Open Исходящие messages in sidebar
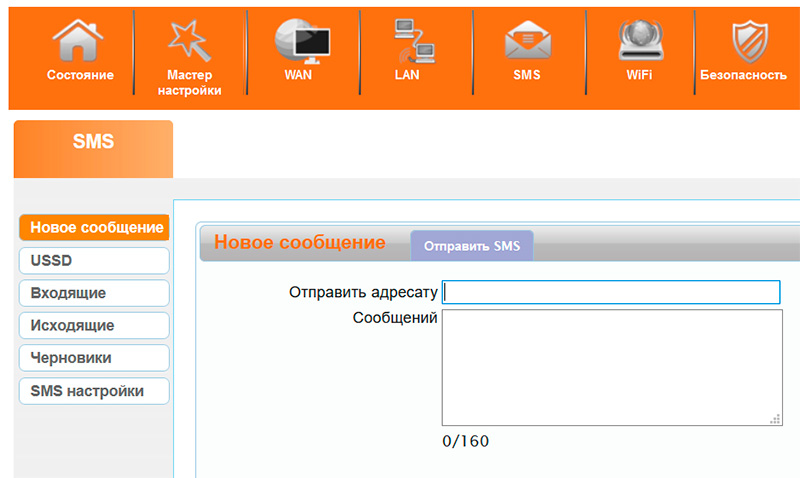The height and width of the screenshot is (478, 800). [94, 325]
